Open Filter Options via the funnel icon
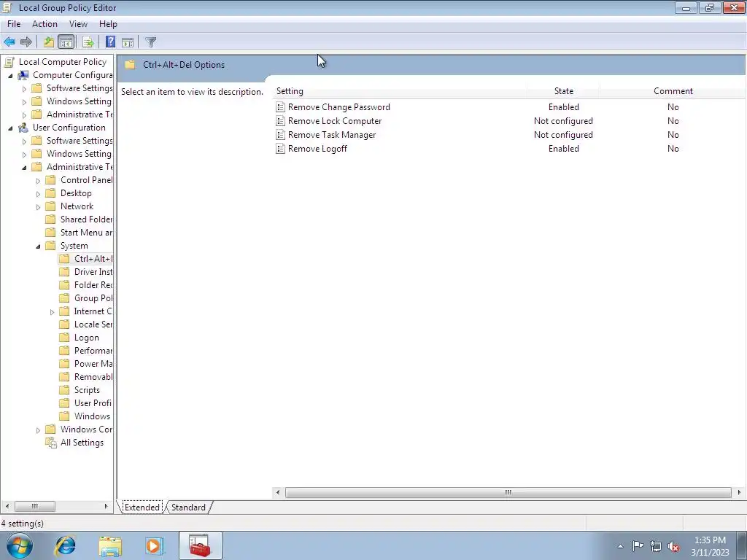747x560 pixels. [150, 42]
